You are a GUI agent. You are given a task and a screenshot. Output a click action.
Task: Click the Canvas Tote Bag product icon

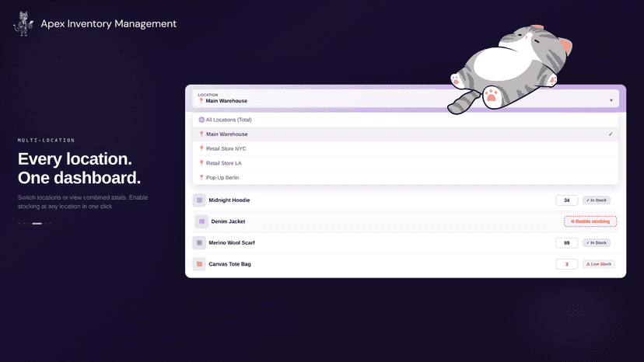(199, 264)
